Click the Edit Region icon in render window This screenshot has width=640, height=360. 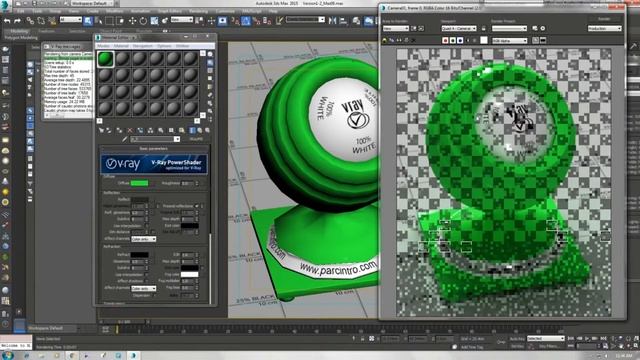click(x=414, y=29)
